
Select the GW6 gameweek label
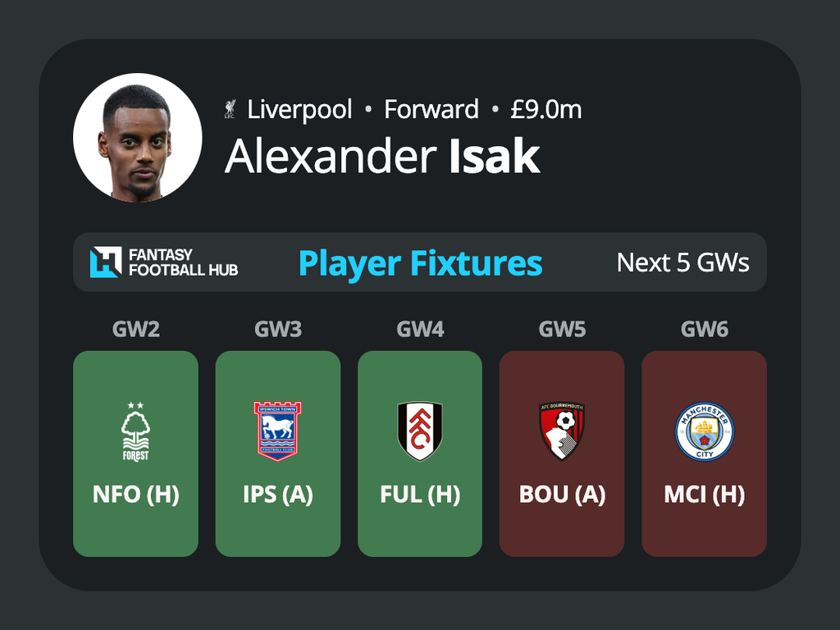click(x=704, y=329)
